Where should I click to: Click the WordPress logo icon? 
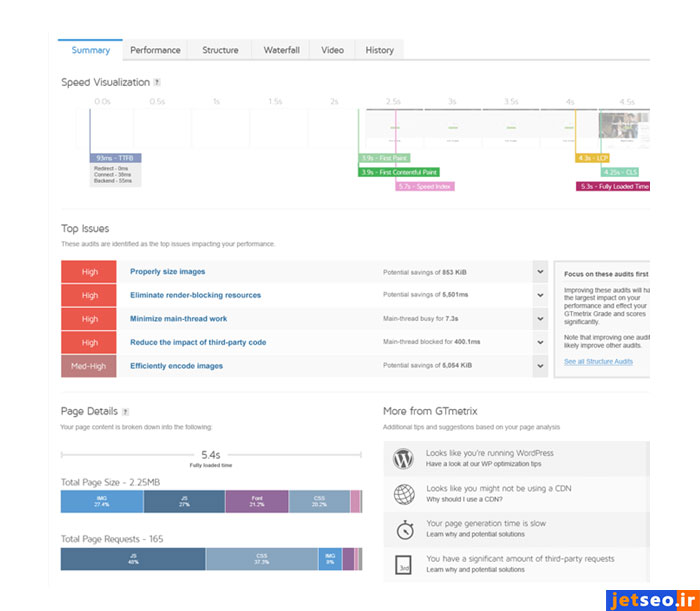click(403, 458)
